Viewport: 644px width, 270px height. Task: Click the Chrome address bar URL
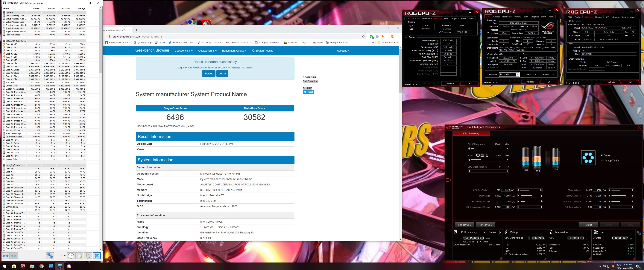point(137,37)
